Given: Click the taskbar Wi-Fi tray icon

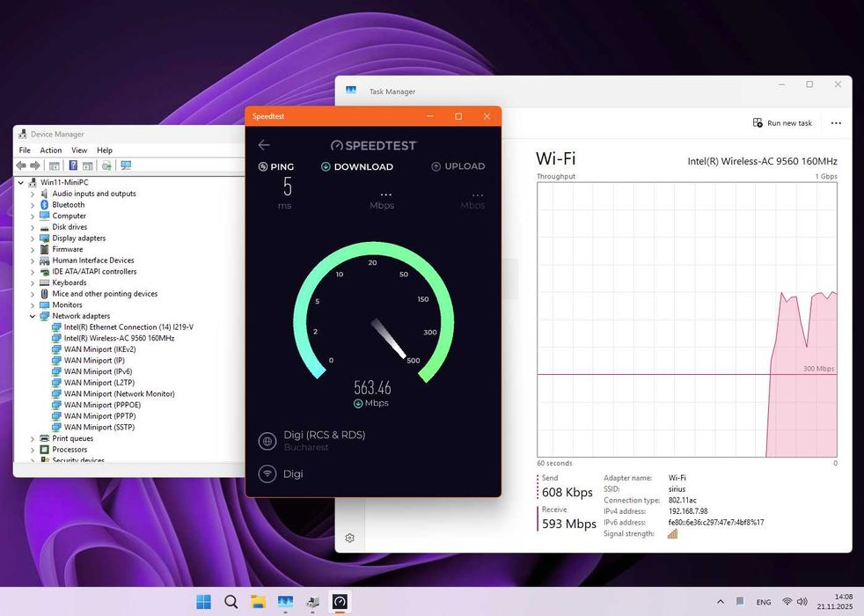Looking at the screenshot, I should click(787, 602).
